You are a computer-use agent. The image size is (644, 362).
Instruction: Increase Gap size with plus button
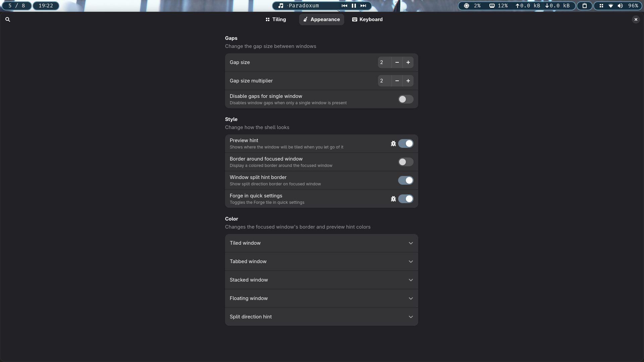[x=408, y=62]
